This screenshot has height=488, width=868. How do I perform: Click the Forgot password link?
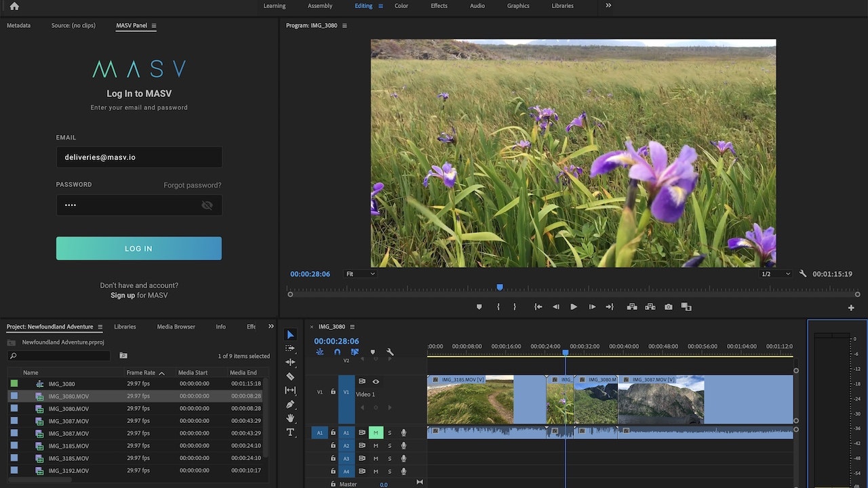(x=192, y=185)
